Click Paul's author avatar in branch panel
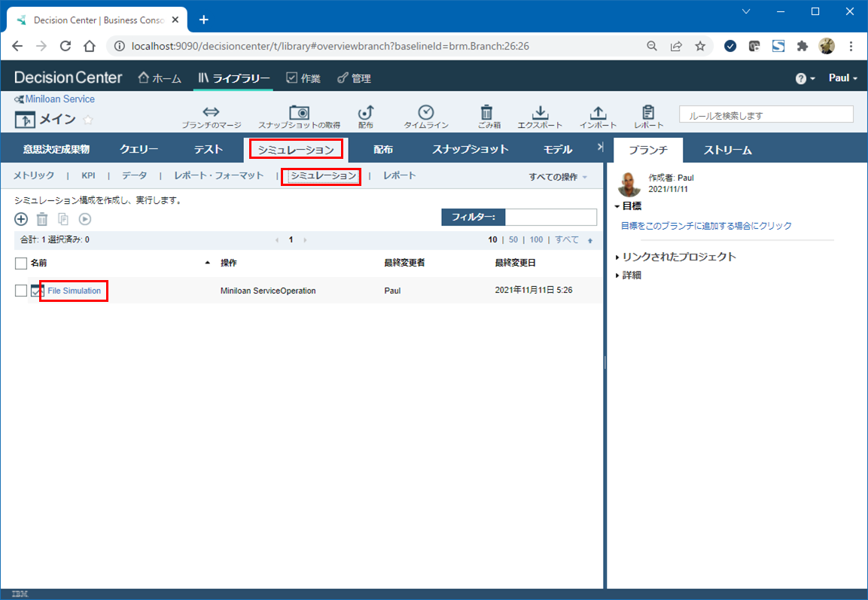 point(629,184)
